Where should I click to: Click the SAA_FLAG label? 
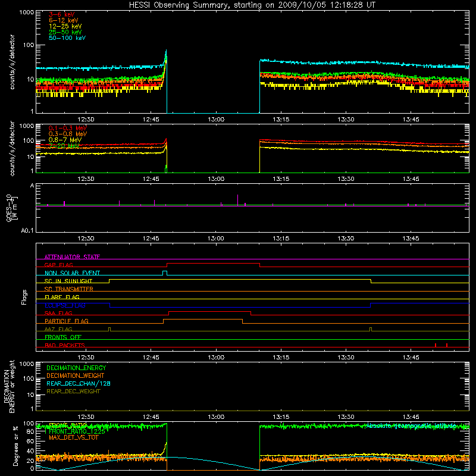[58, 313]
